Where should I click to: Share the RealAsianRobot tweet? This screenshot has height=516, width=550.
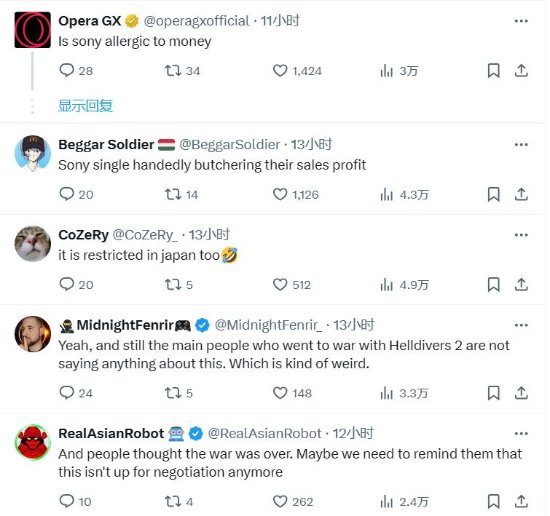(x=521, y=501)
